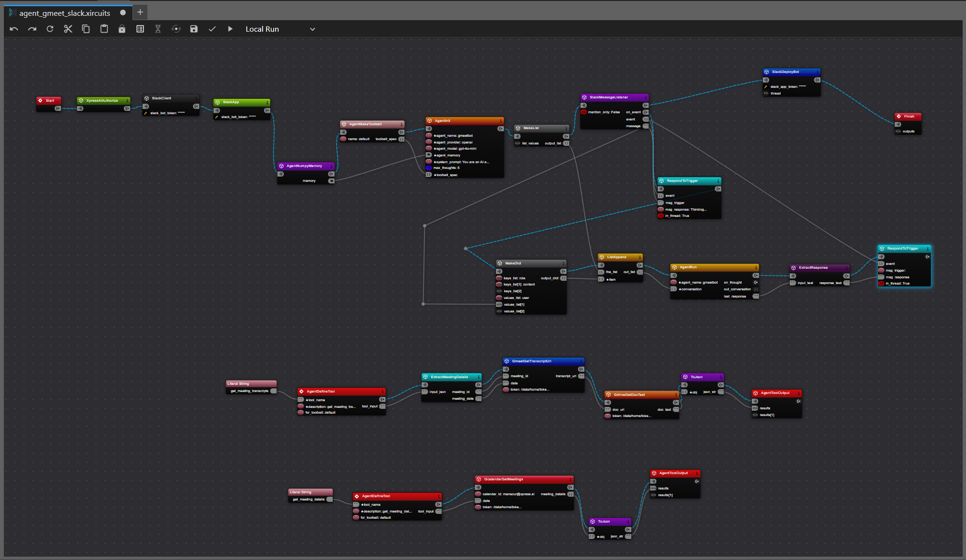
Task: Compile the workflow with the checkmark icon
Action: [x=212, y=29]
